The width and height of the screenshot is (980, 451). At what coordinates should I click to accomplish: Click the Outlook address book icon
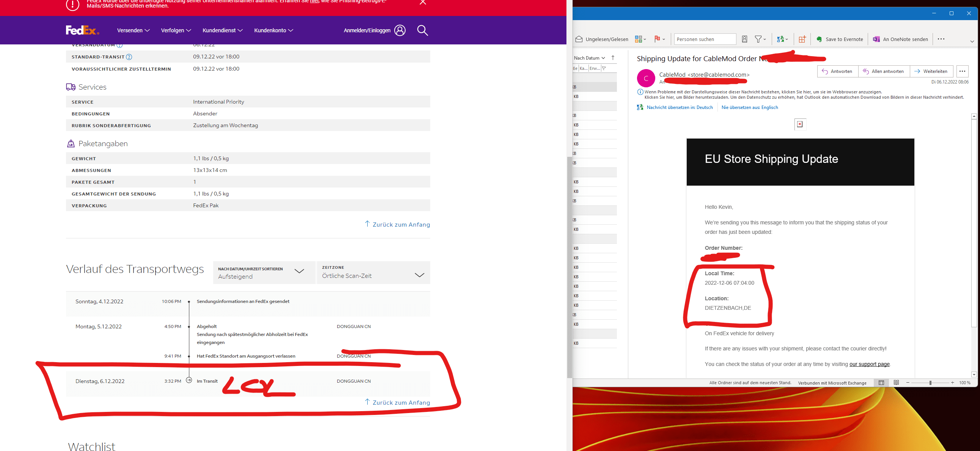coord(744,39)
